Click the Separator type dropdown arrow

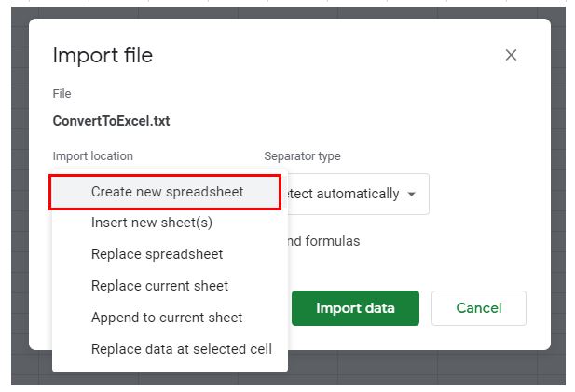click(412, 195)
